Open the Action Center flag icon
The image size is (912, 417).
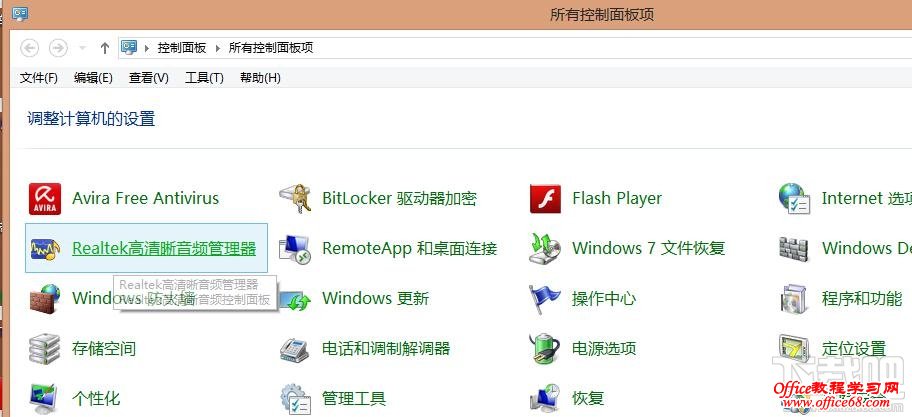tap(545, 299)
